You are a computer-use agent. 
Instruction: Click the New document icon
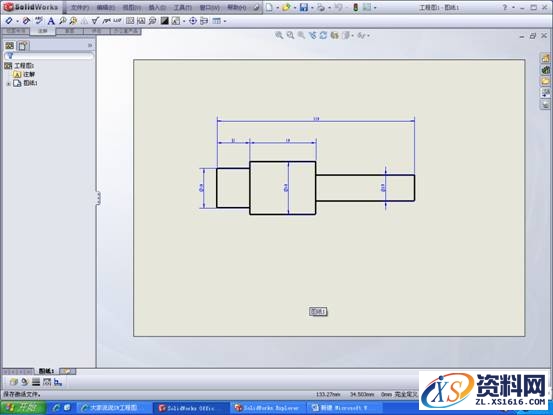[x=269, y=7]
